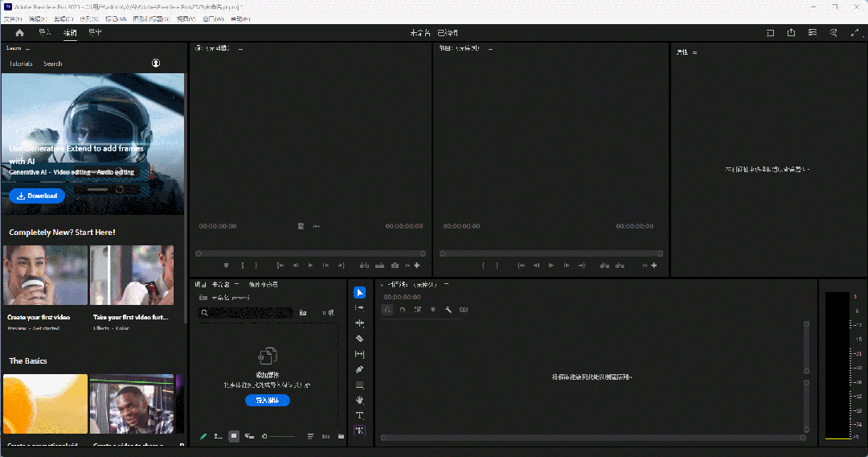This screenshot has height=457, width=868.
Task: Play the Source monitor
Action: (310, 266)
